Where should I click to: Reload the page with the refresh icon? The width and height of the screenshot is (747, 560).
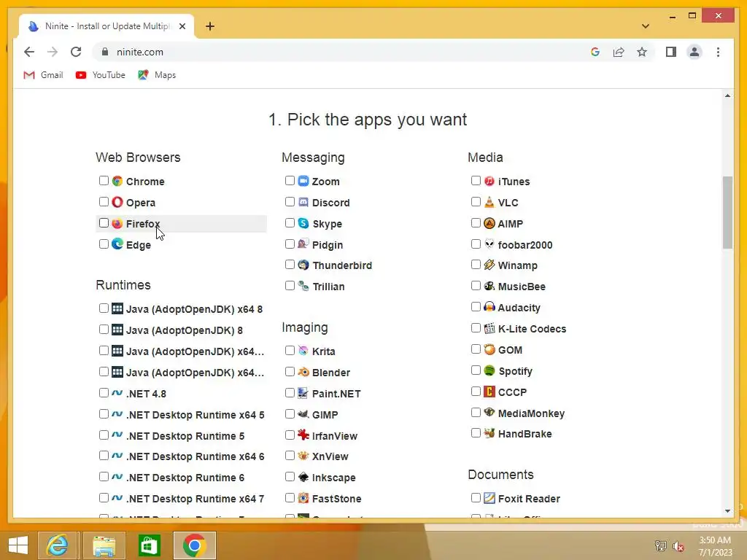[76, 52]
